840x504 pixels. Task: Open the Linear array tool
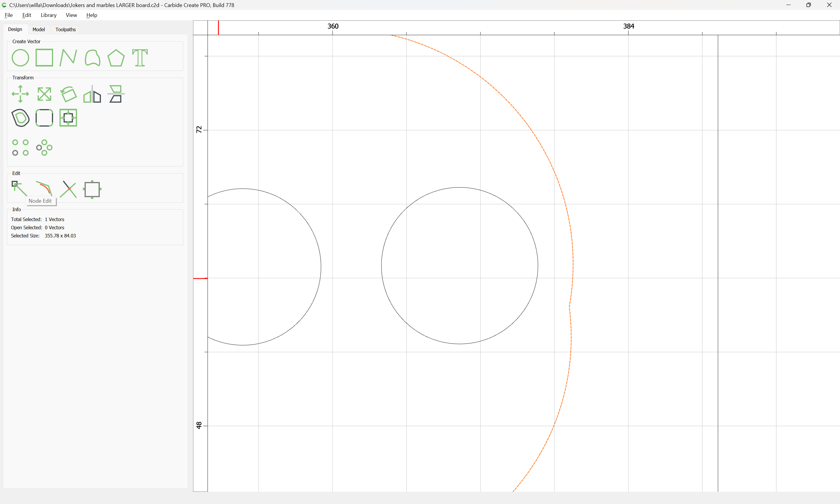(x=20, y=148)
